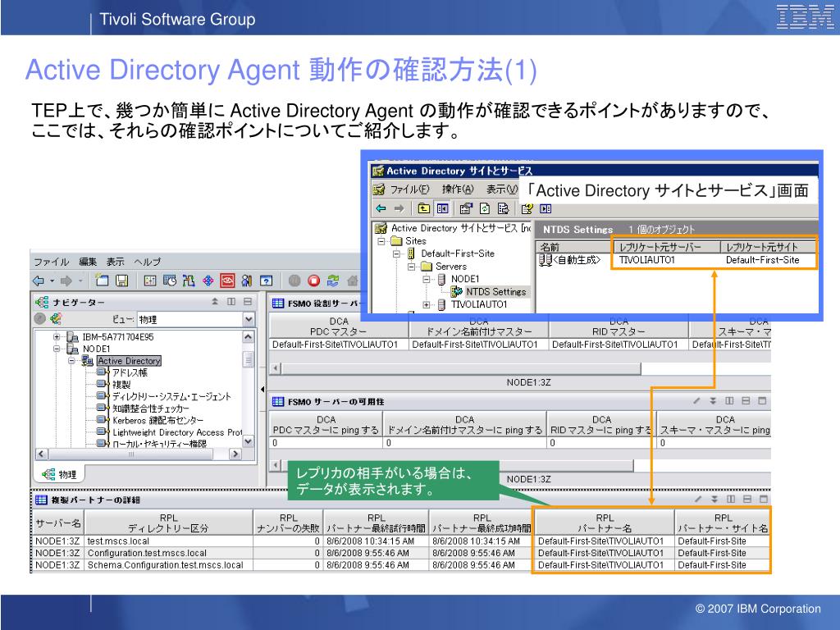Click the forward arrow in TEP toolbar

[x=66, y=281]
